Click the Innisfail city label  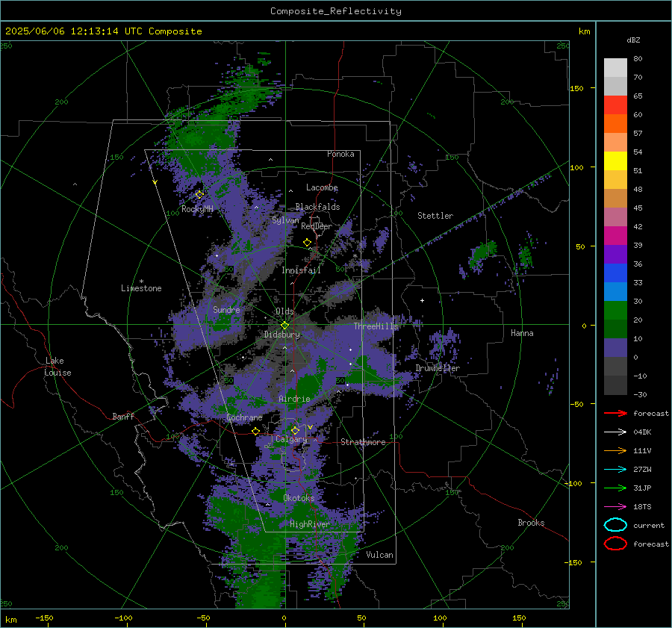(x=301, y=270)
